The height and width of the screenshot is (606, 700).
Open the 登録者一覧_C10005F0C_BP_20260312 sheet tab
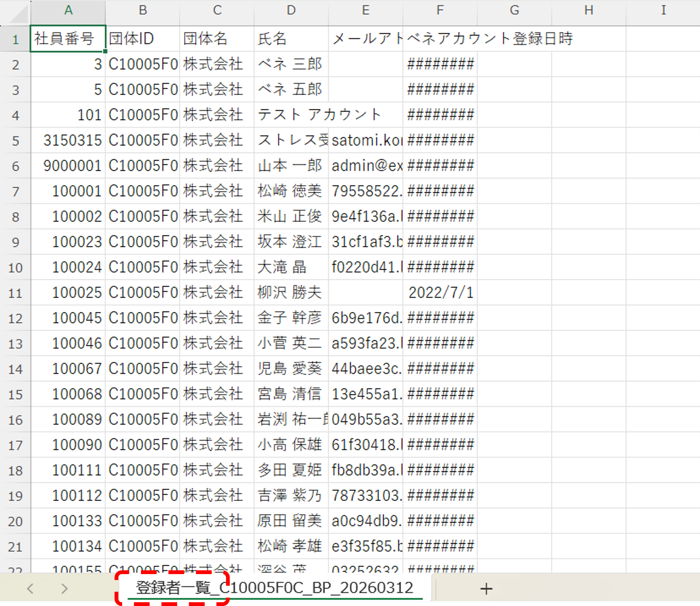click(x=274, y=587)
